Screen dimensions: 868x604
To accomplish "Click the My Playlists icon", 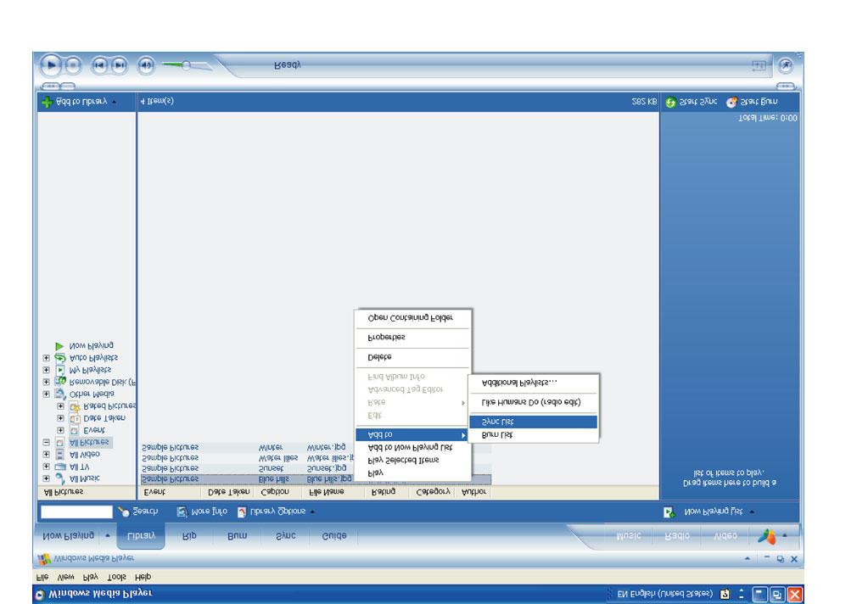I will [x=59, y=370].
